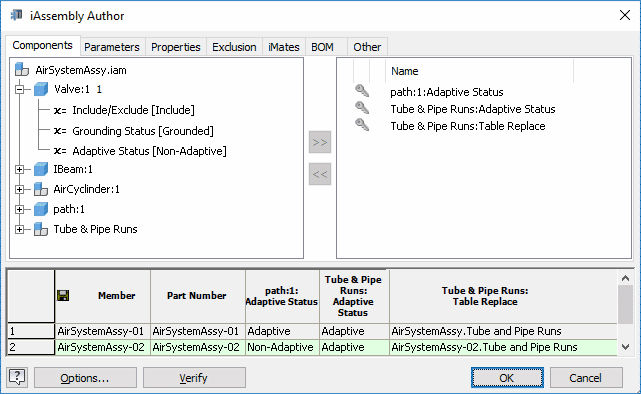Click cell AirSystemAssy.Tube and Pipe Runs
This screenshot has width=641, height=394.
[x=503, y=331]
